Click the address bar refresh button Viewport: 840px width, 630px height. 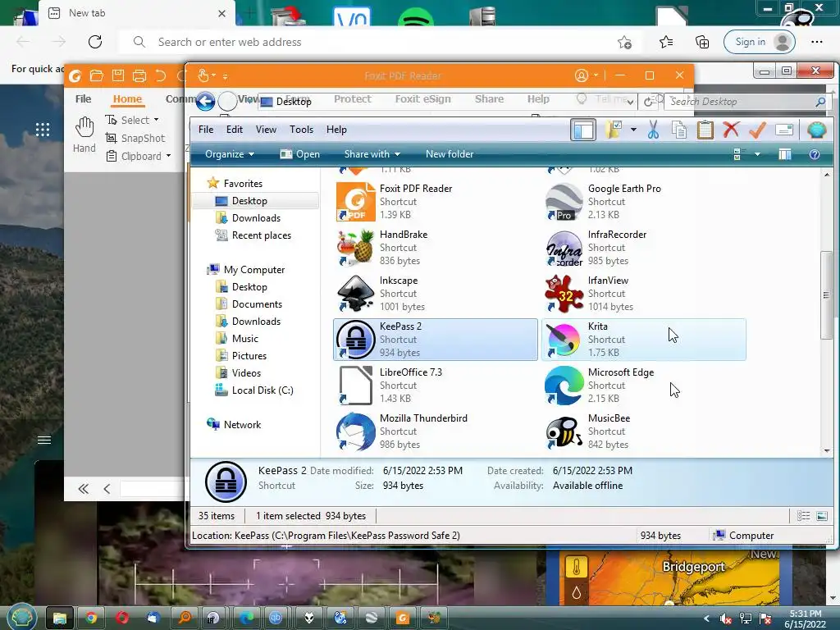click(x=649, y=102)
